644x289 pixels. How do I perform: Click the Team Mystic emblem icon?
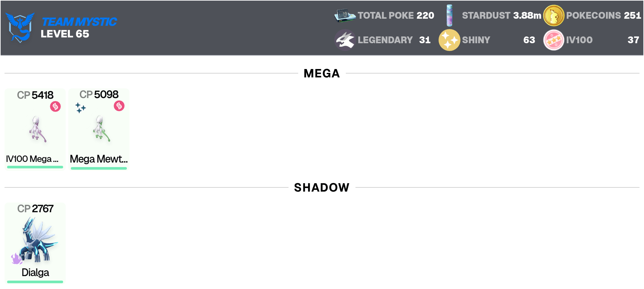(x=20, y=27)
